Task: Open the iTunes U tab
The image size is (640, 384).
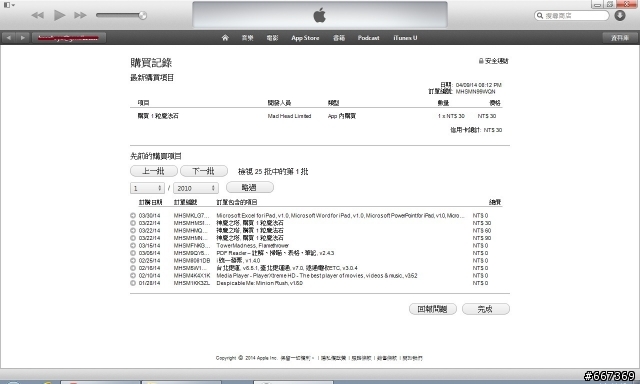Action: tap(405, 38)
